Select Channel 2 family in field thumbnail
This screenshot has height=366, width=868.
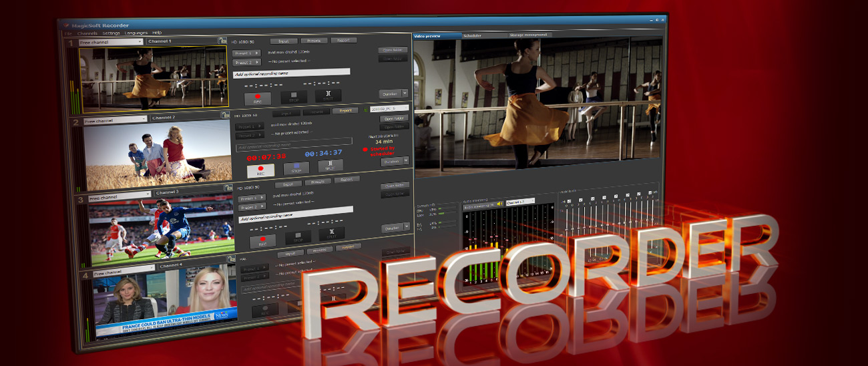[x=158, y=154]
